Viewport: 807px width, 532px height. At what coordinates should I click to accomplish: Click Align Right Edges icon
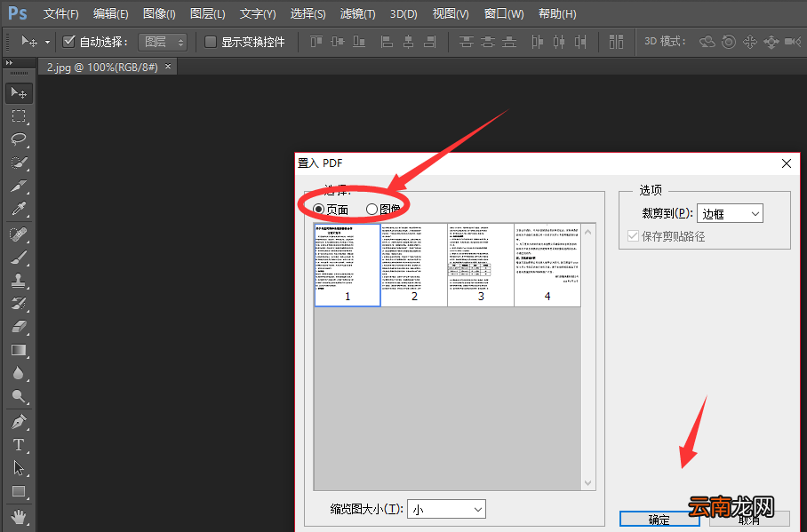[x=430, y=42]
